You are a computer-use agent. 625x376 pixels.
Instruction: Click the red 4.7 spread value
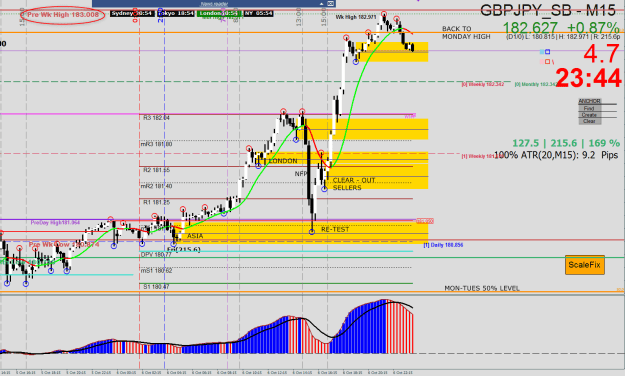coord(601,54)
